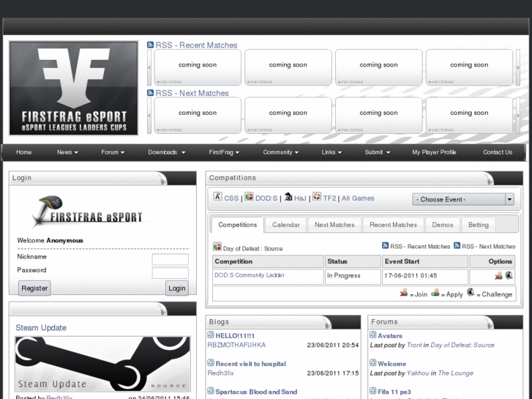Expand the News menu

click(x=67, y=152)
